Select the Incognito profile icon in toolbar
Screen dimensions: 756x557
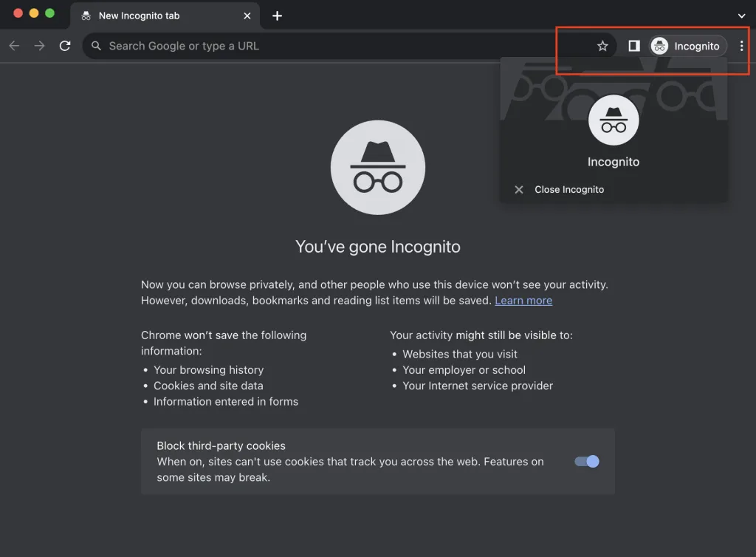pos(659,46)
